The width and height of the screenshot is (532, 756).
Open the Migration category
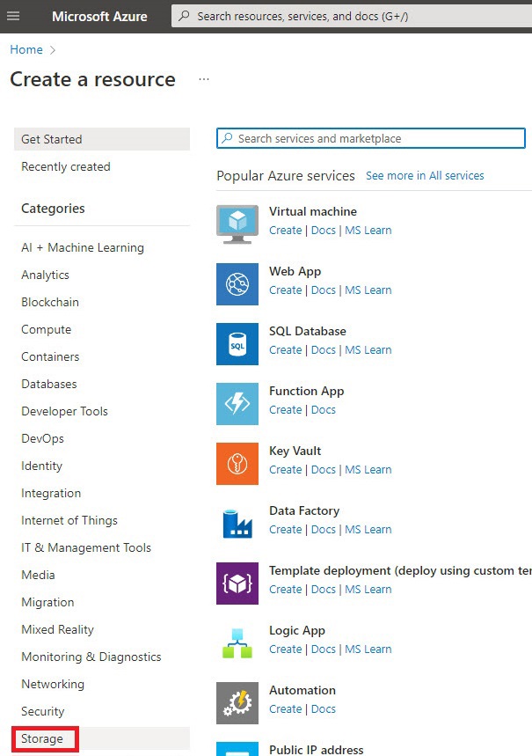pos(47,602)
